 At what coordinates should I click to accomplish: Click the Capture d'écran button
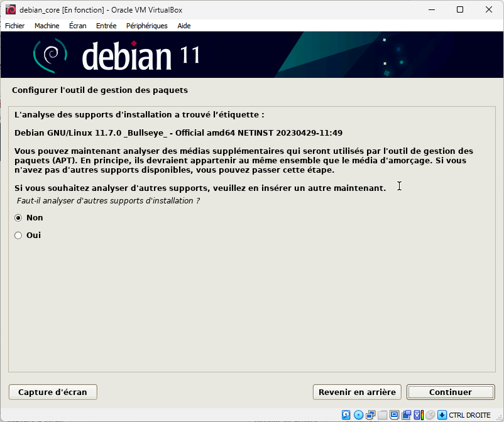pos(53,392)
